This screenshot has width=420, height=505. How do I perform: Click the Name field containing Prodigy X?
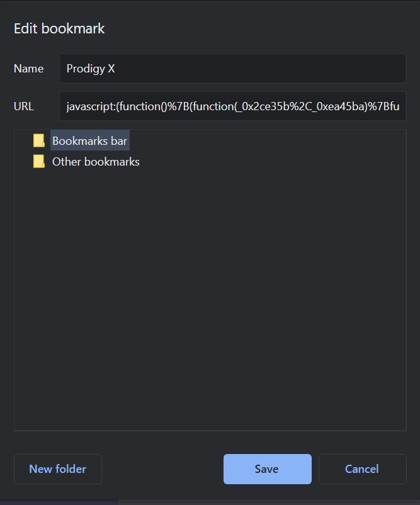(x=232, y=69)
